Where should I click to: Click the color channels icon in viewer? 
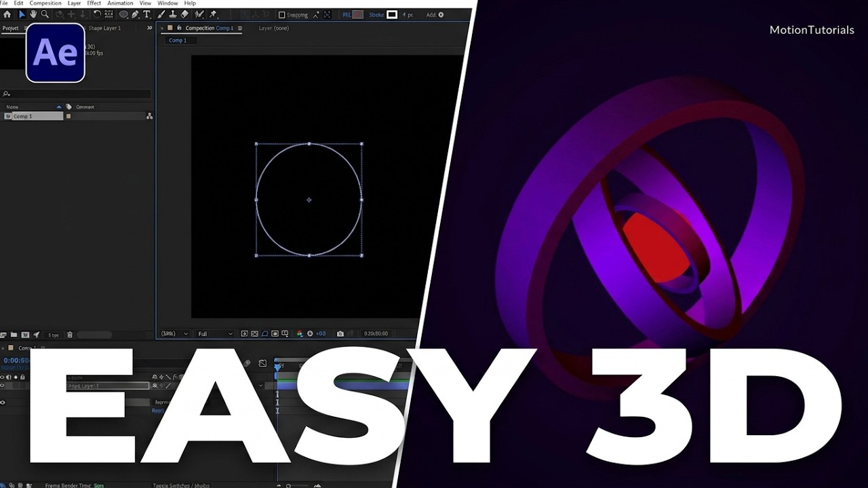pyautogui.click(x=300, y=333)
